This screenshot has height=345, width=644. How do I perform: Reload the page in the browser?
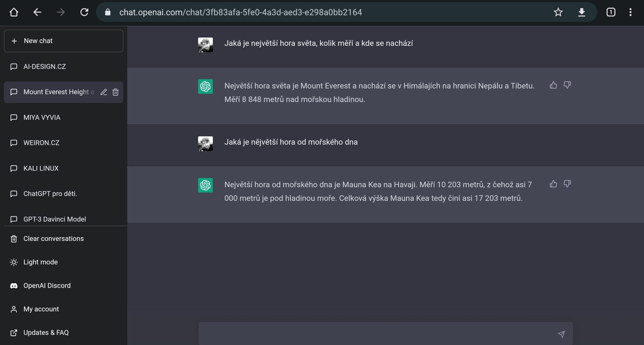point(84,12)
